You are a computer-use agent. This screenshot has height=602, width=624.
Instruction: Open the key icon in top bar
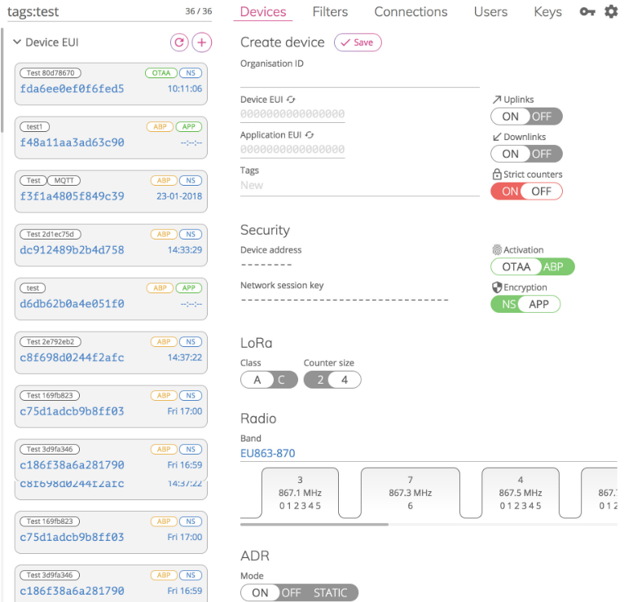pos(587,12)
